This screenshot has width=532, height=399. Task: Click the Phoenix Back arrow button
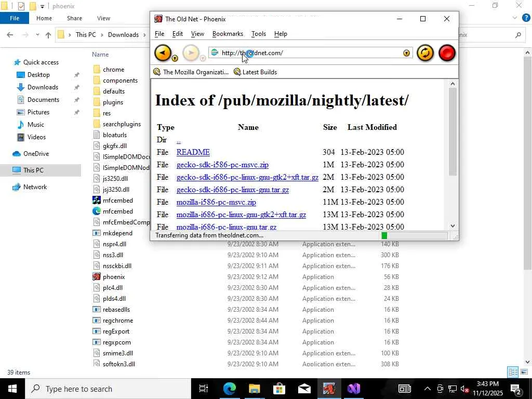[x=163, y=53]
